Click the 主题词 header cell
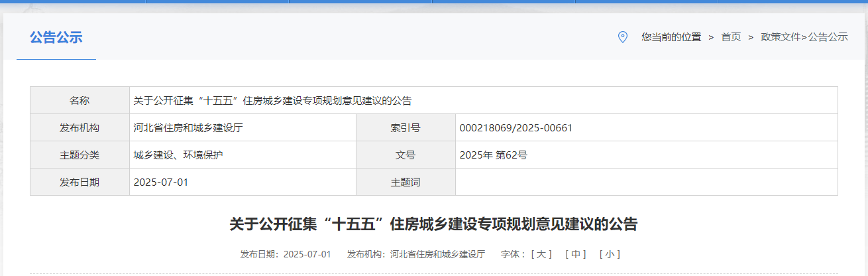The height and width of the screenshot is (276, 868). coord(406,182)
